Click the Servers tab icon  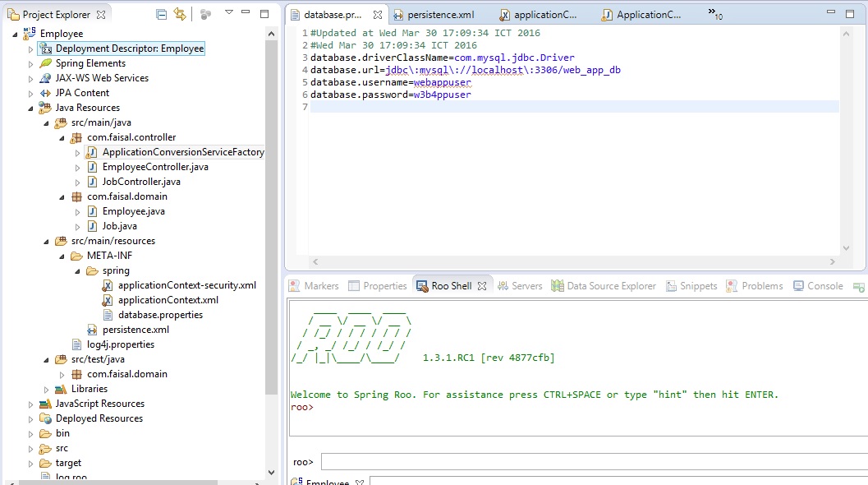[503, 286]
